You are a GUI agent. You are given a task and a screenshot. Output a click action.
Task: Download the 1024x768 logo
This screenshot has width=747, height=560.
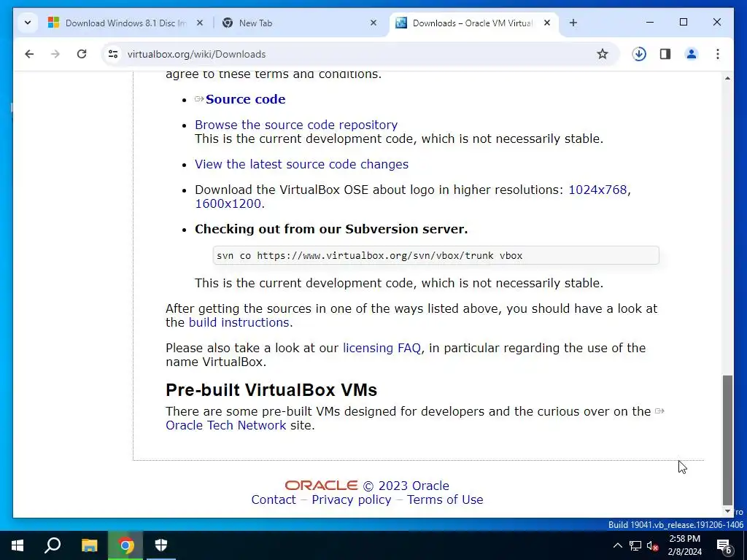597,190
